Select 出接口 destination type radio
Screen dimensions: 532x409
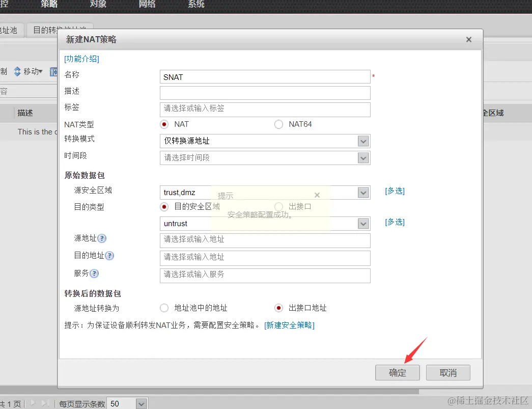[x=278, y=206]
